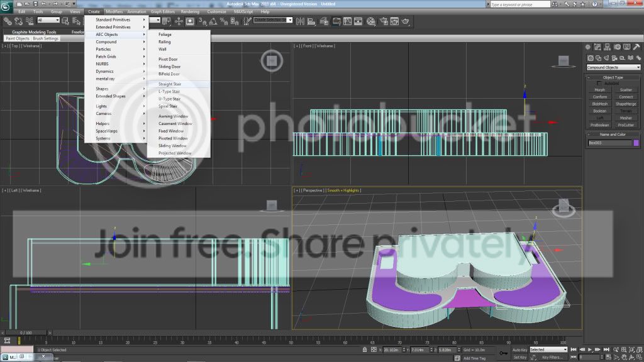Click the Play Animation button
The image size is (644, 362).
pyautogui.click(x=590, y=349)
